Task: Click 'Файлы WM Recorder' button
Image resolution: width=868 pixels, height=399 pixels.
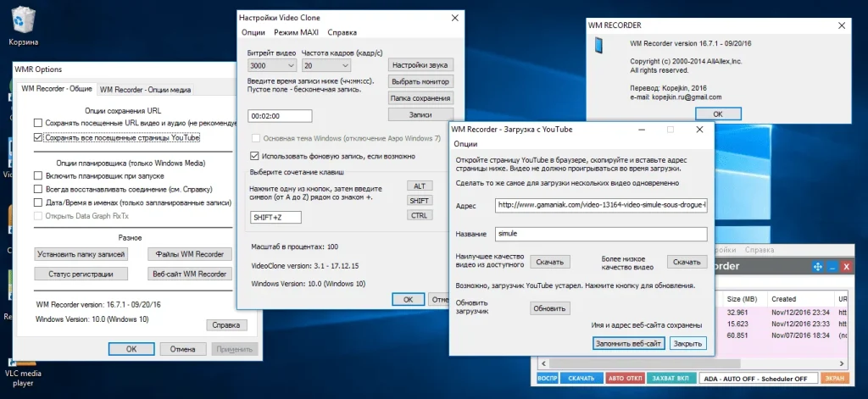Action: click(x=190, y=254)
